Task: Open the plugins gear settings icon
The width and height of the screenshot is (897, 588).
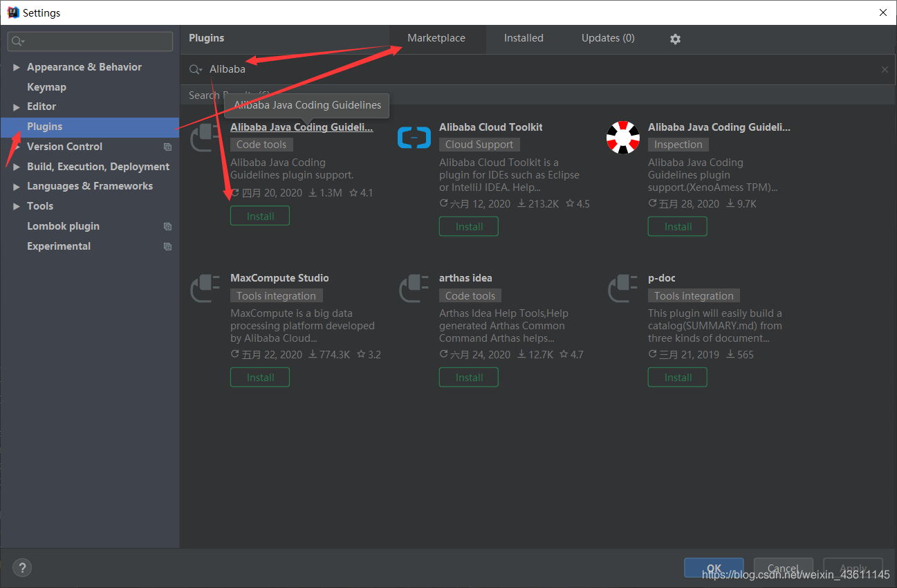Action: point(675,39)
